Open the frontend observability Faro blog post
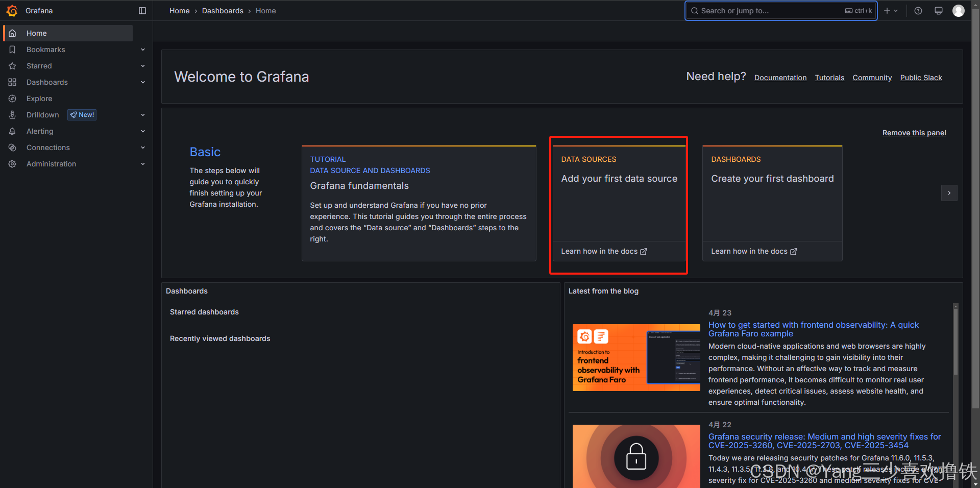 814,329
